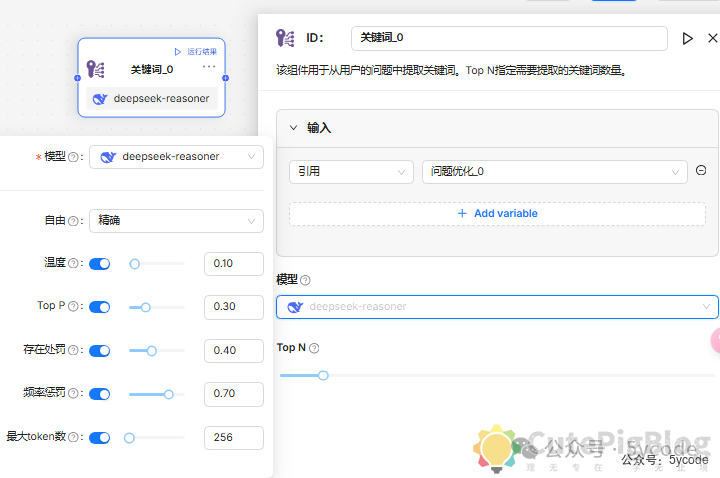This screenshot has width=720, height=478.
Task: Click the 存在处罚 slider handle
Action: click(152, 351)
